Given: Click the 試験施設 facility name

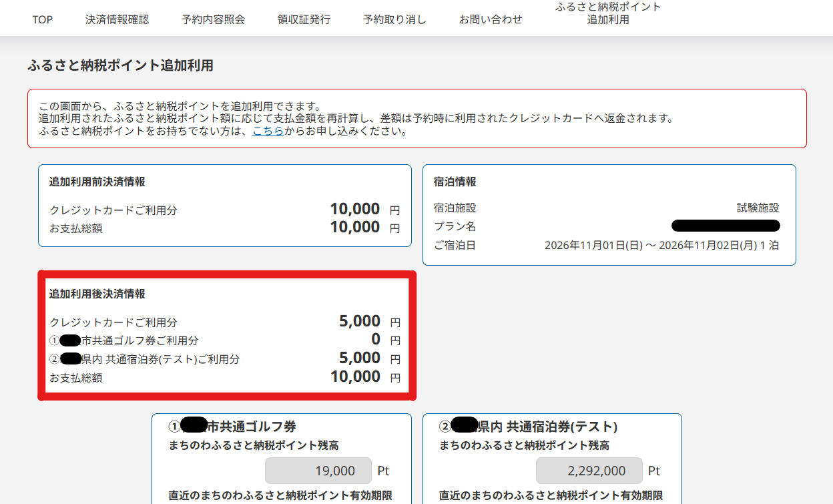Looking at the screenshot, I should [x=758, y=208].
